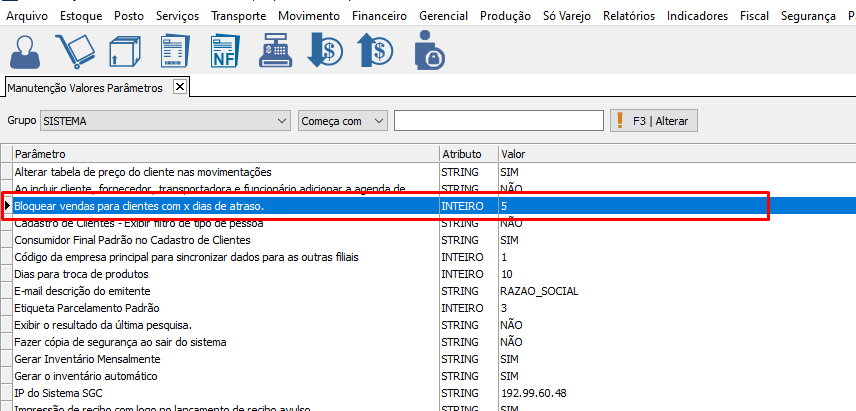The height and width of the screenshot is (411, 856).
Task: Click the NF invoice icon
Action: 227,50
